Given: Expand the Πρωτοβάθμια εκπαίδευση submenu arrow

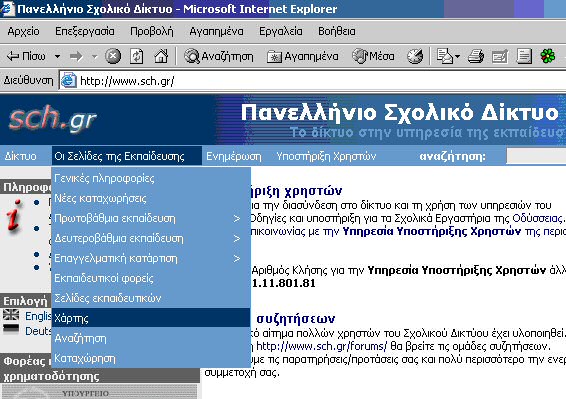Looking at the screenshot, I should (x=236, y=219).
